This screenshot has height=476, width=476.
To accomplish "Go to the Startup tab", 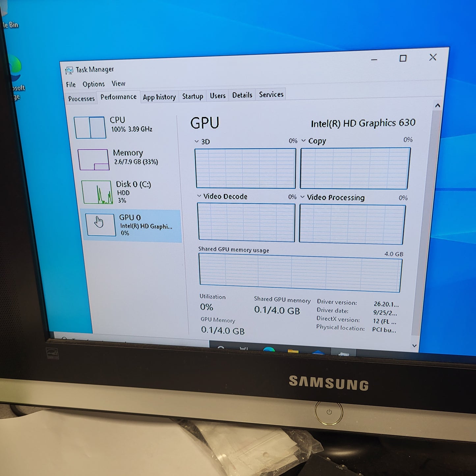I will point(193,96).
